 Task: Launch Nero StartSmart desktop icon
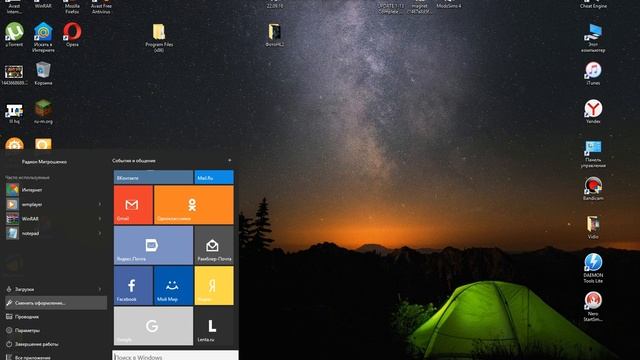593,306
